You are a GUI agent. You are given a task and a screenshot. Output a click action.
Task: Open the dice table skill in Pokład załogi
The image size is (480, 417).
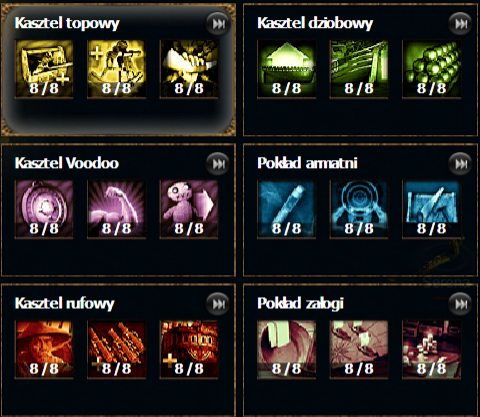click(432, 349)
